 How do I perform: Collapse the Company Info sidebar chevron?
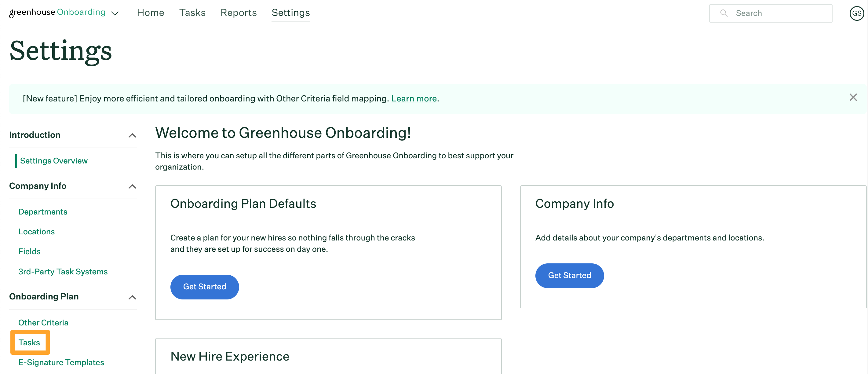132,186
